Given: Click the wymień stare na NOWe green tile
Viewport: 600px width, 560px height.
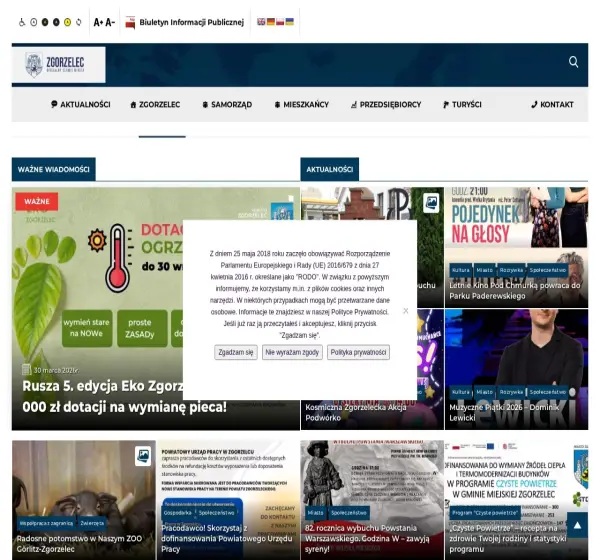Looking at the screenshot, I should coord(87,328).
